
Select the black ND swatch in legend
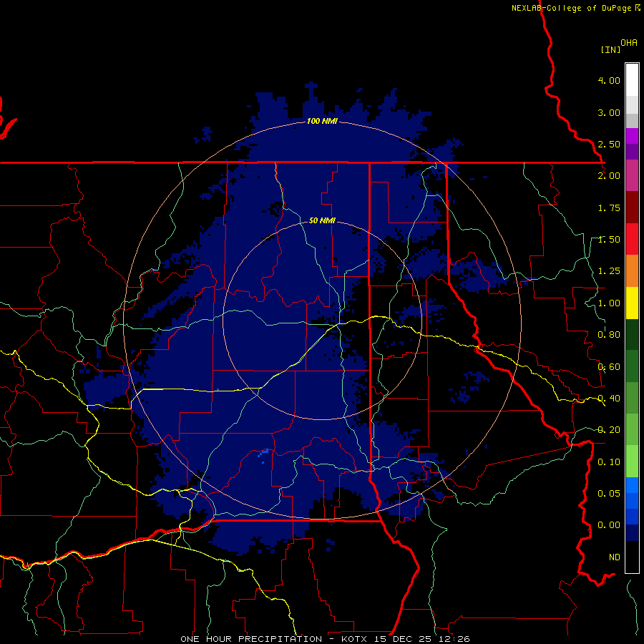pos(632,557)
